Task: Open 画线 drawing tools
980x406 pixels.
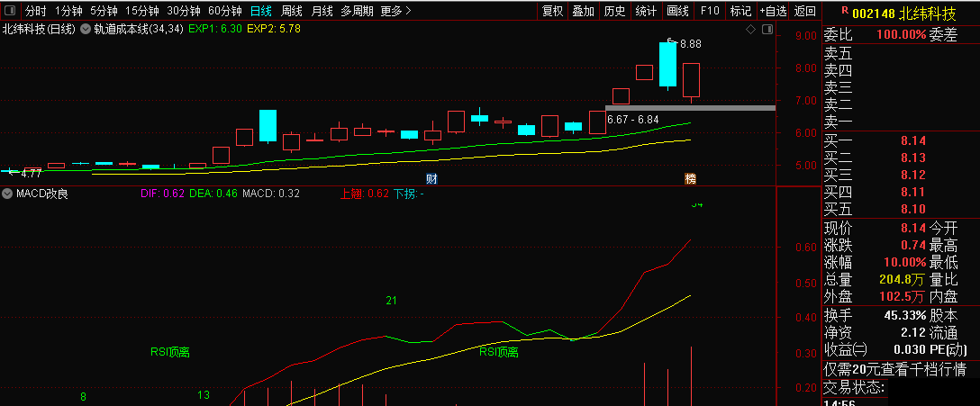Action: [677, 11]
